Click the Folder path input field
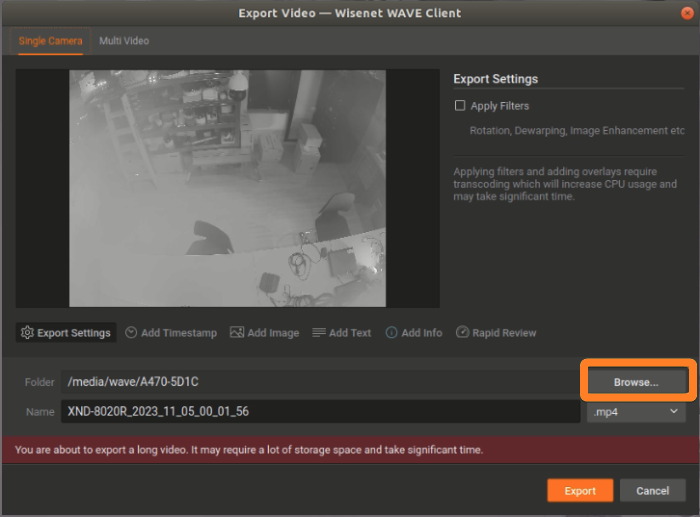Viewport: 700px width, 517px height. [x=320, y=382]
